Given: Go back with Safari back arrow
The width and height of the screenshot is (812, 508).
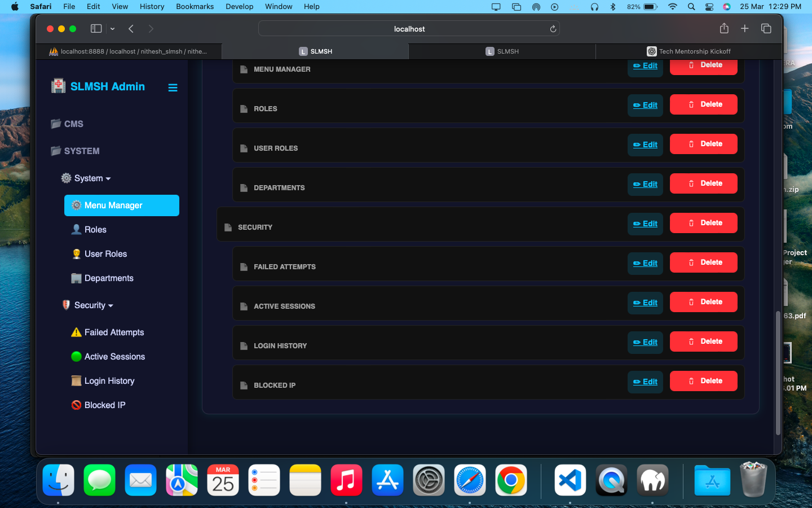Looking at the screenshot, I should [131, 29].
